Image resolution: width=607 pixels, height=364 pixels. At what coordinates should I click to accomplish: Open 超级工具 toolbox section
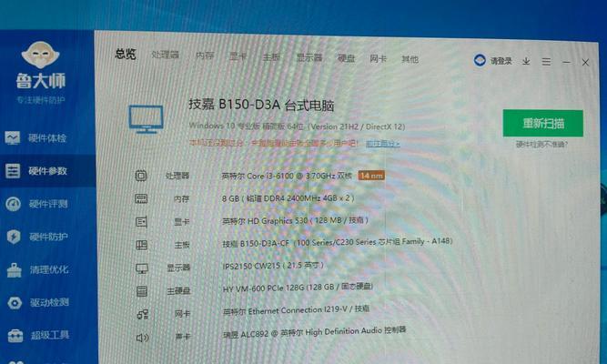pyautogui.click(x=38, y=336)
